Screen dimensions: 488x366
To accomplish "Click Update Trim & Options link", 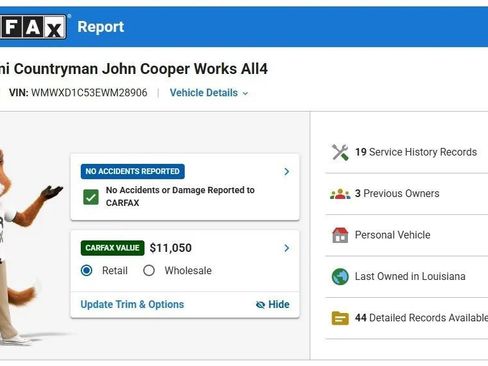I will [x=132, y=304].
